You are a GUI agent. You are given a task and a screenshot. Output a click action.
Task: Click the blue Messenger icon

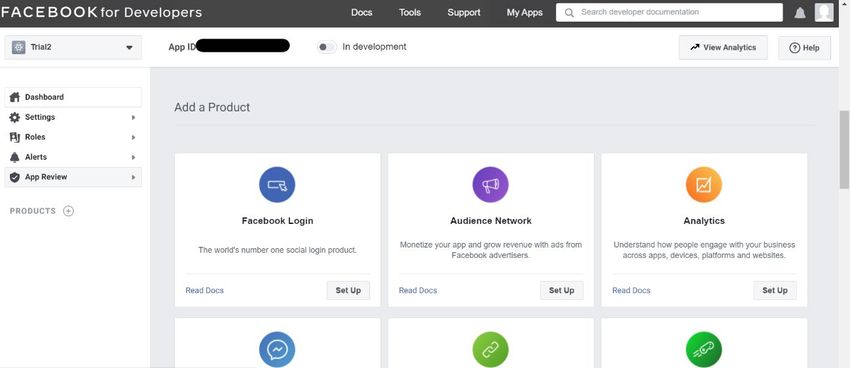click(277, 350)
